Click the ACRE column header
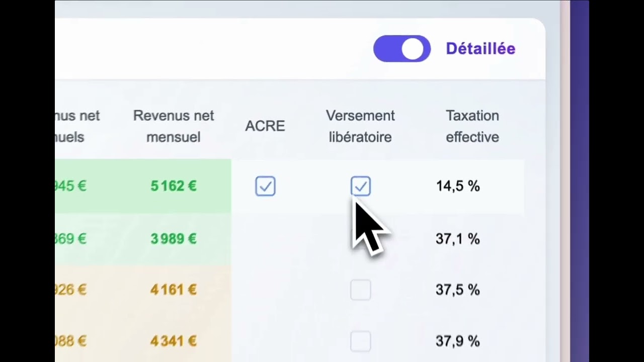The height and width of the screenshot is (362, 644). pos(265,126)
